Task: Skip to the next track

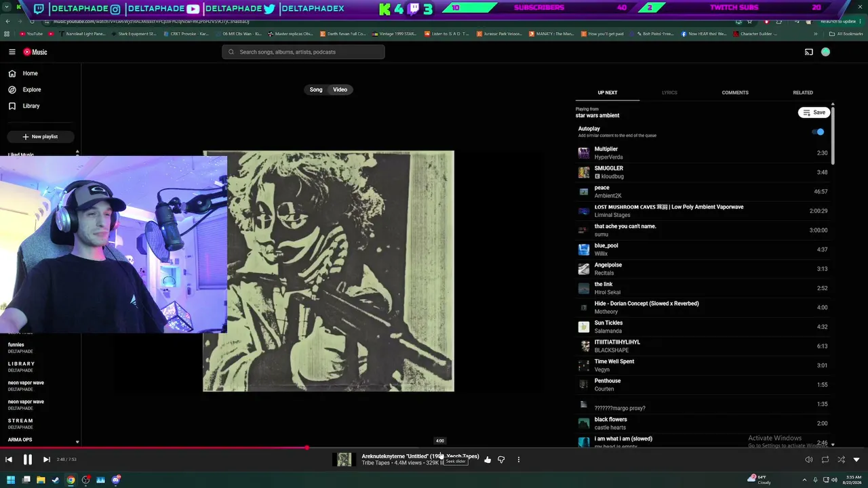Action: coord(46,460)
